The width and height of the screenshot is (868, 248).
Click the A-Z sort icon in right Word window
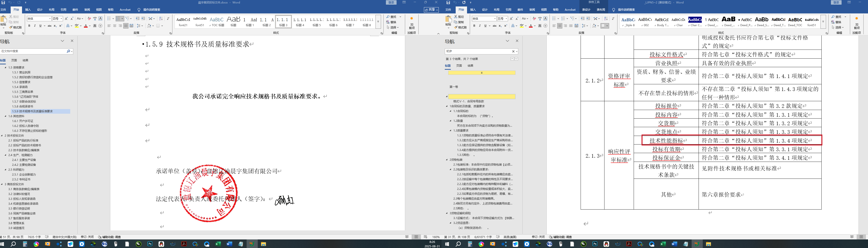pyautogui.click(x=606, y=19)
